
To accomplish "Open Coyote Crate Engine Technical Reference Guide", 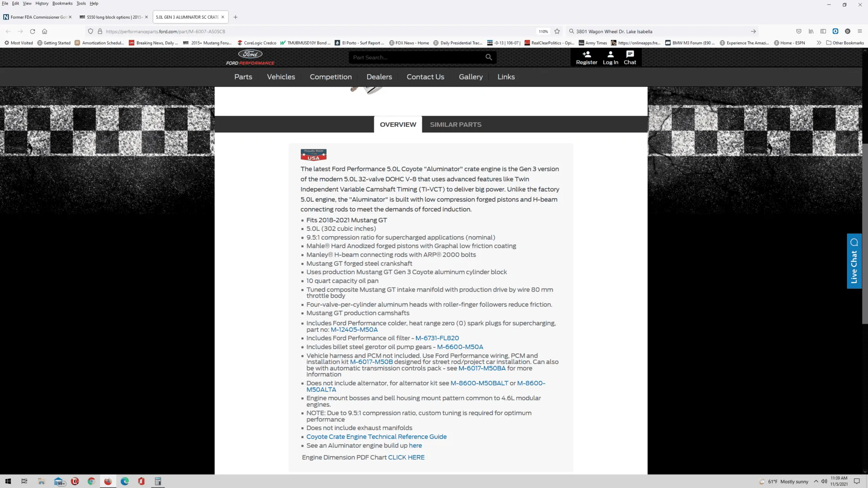I will [376, 437].
